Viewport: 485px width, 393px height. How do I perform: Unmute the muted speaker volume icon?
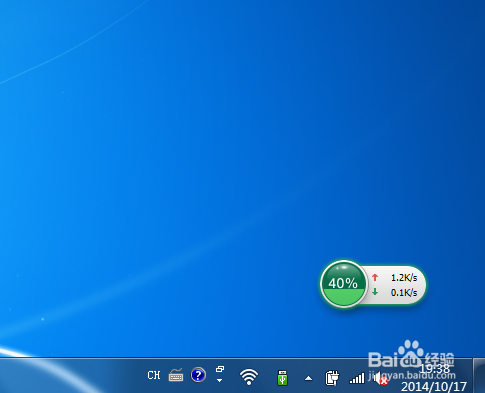pos(381,379)
